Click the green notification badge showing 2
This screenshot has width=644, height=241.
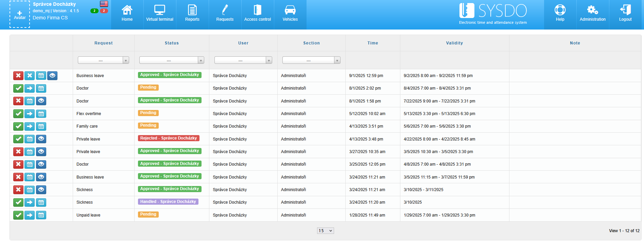[x=94, y=11]
